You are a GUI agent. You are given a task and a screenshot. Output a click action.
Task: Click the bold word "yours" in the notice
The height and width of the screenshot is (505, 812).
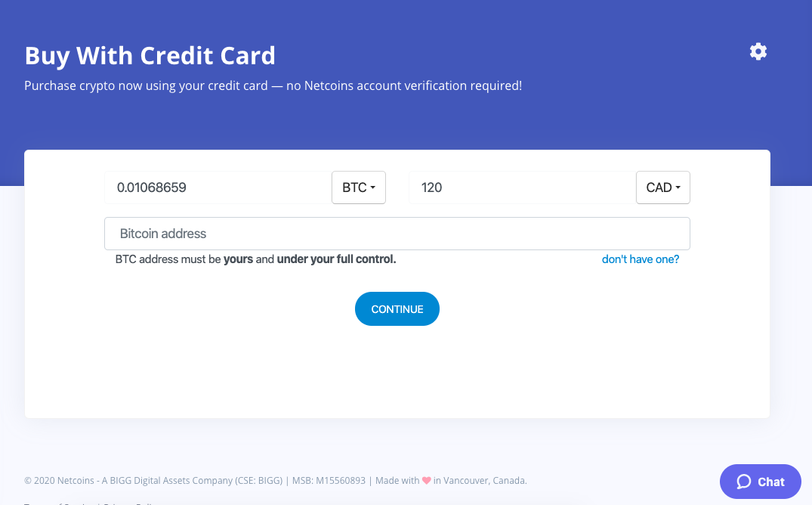point(238,259)
